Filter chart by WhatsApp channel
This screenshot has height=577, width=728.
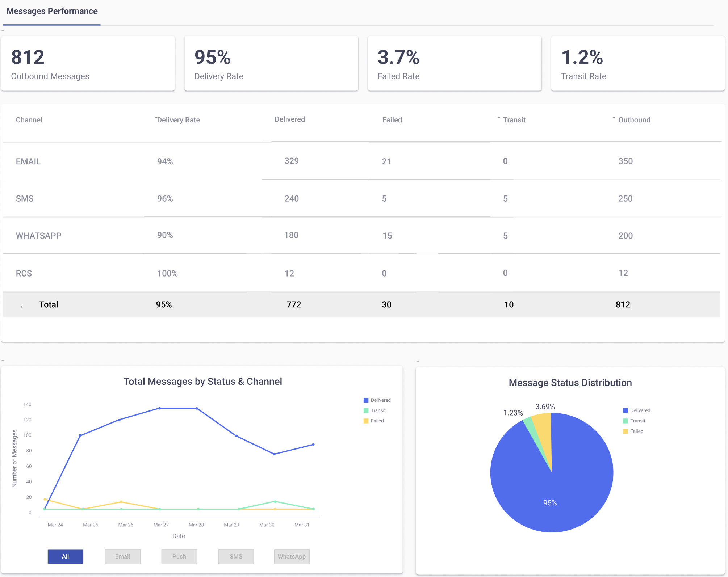292,556
